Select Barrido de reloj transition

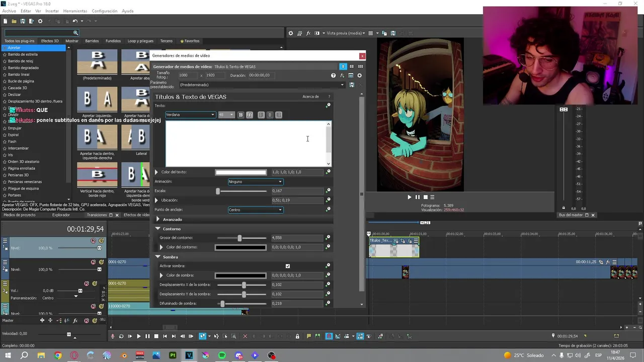[x=21, y=61]
